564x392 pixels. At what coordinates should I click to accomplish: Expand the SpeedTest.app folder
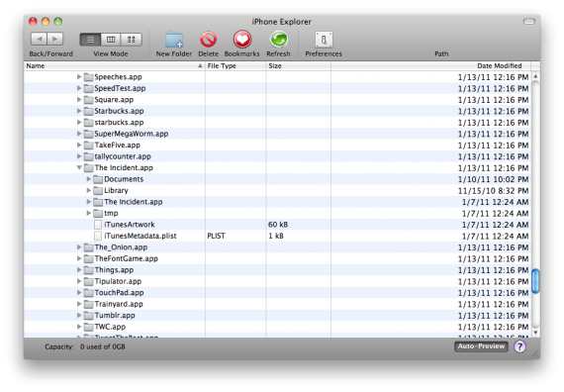79,88
